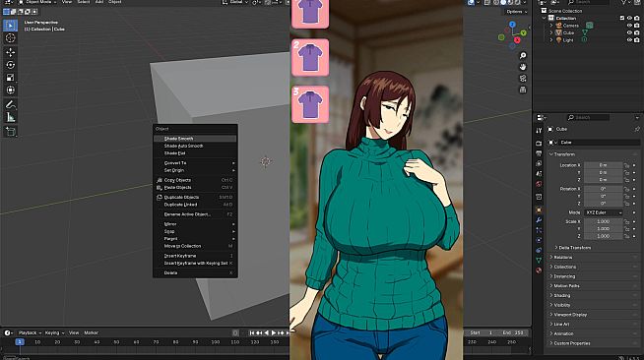
Task: Open the World properties tab
Action: coord(539,184)
